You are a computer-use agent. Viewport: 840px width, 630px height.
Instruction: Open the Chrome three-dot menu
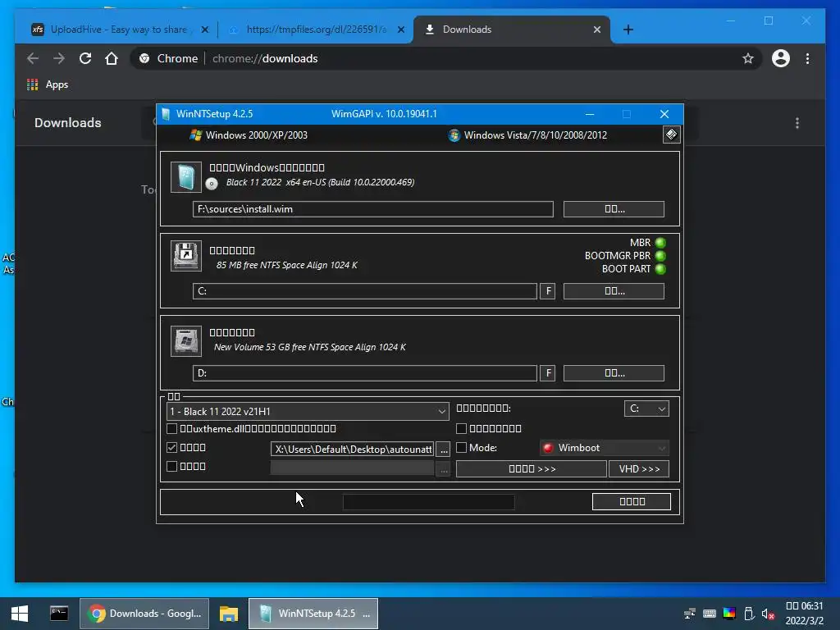click(x=807, y=58)
